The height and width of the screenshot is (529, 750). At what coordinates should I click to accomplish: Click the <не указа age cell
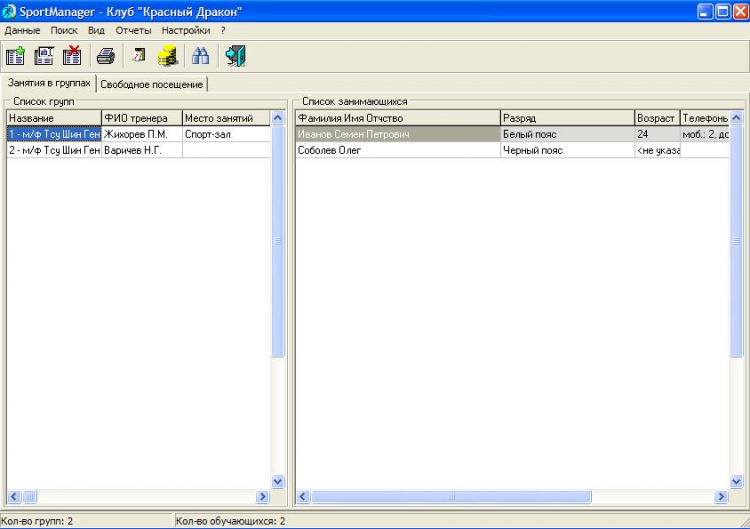(x=657, y=150)
